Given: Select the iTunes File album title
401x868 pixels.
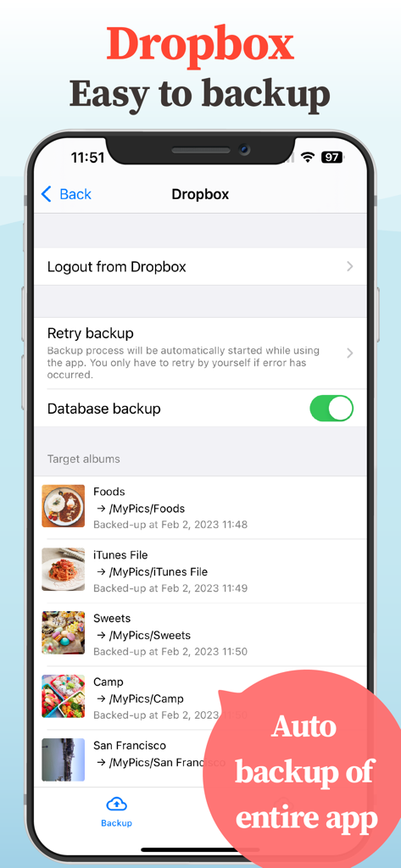Looking at the screenshot, I should click(x=120, y=554).
